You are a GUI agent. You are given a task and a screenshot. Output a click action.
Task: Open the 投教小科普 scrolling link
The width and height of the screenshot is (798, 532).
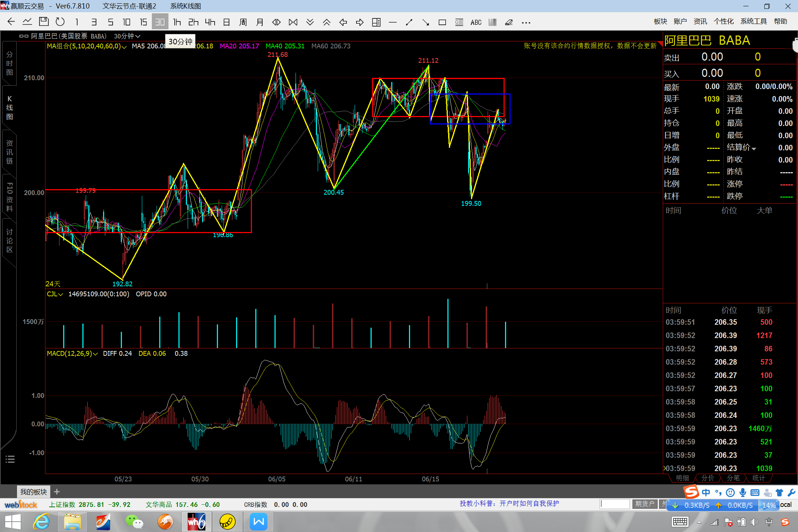coord(509,504)
